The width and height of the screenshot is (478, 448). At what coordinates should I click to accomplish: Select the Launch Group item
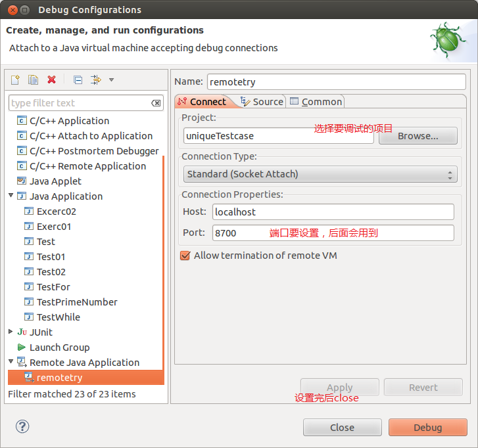pyautogui.click(x=59, y=347)
